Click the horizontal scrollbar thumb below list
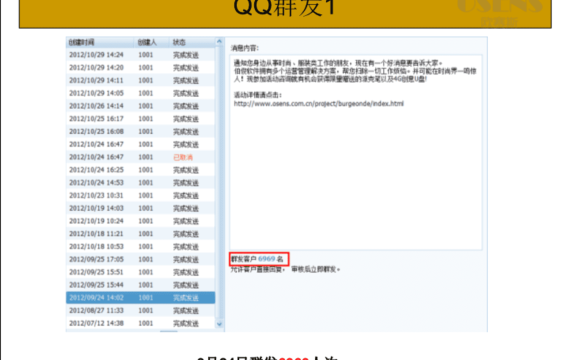This screenshot has width=570, height=360. coord(169,331)
